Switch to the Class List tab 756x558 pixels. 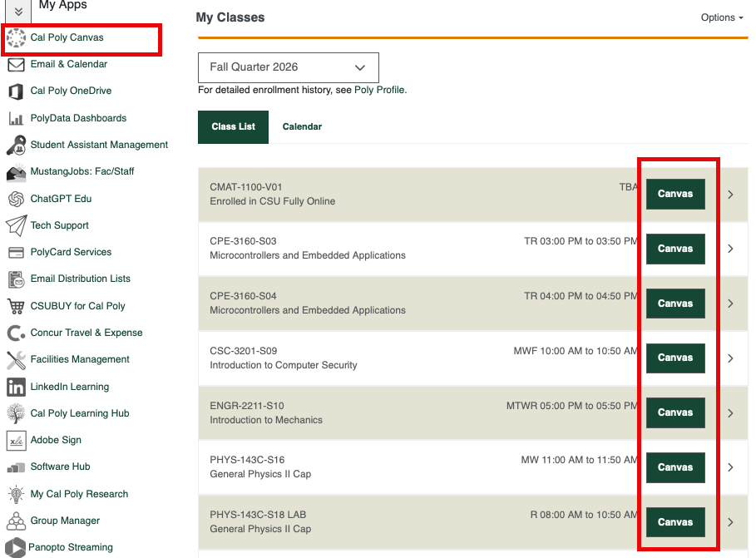[234, 127]
